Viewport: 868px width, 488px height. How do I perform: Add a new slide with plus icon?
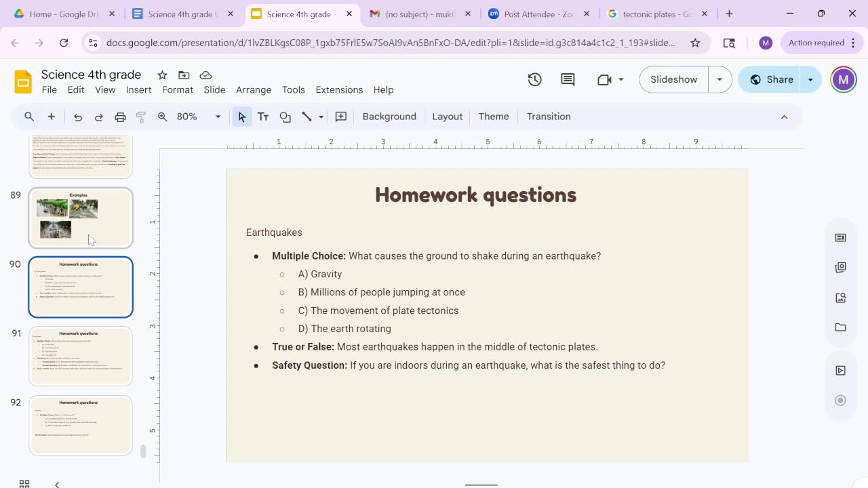point(51,117)
